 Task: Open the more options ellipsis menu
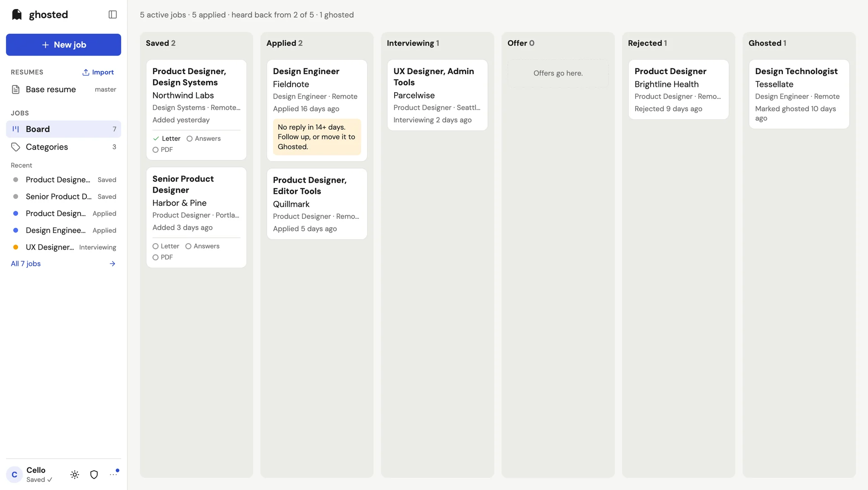pyautogui.click(x=113, y=474)
